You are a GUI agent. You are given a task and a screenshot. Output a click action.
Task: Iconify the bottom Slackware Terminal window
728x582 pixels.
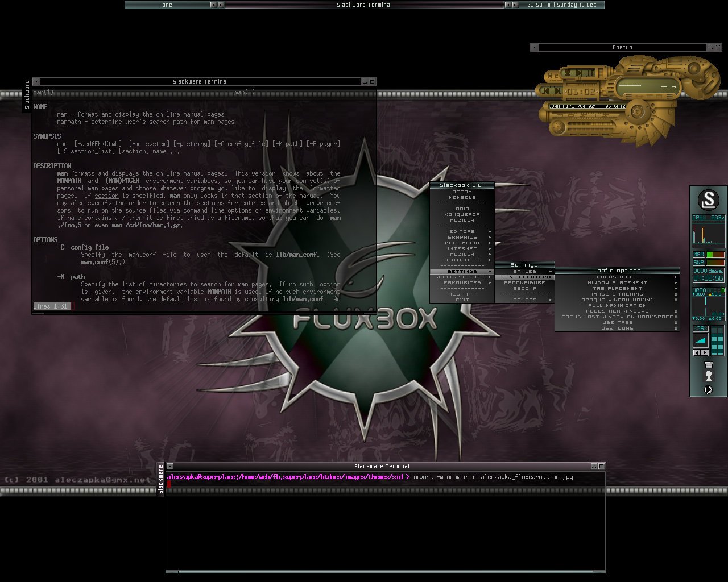pos(594,466)
